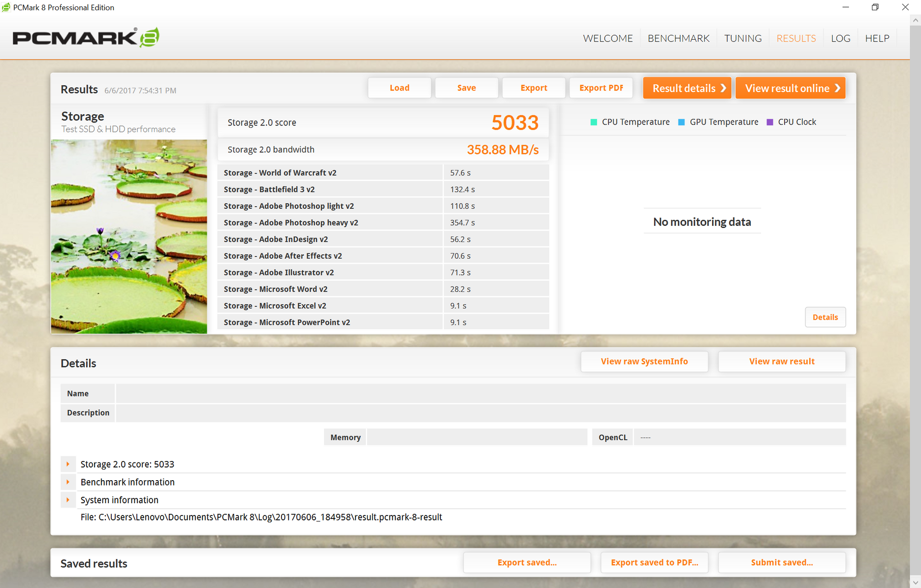Click View result online
This screenshot has width=921, height=588.
click(791, 88)
